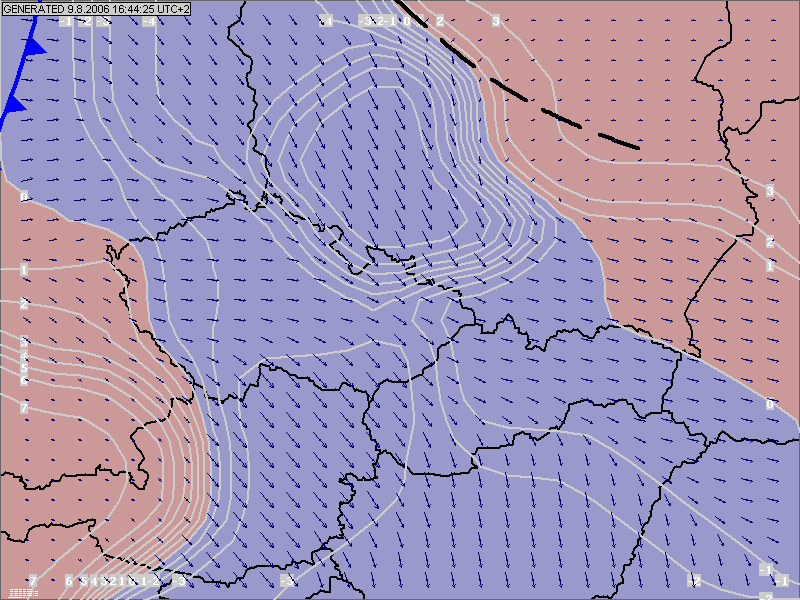
Task: Select contour label 3 along the top edge
Action: click(x=495, y=21)
